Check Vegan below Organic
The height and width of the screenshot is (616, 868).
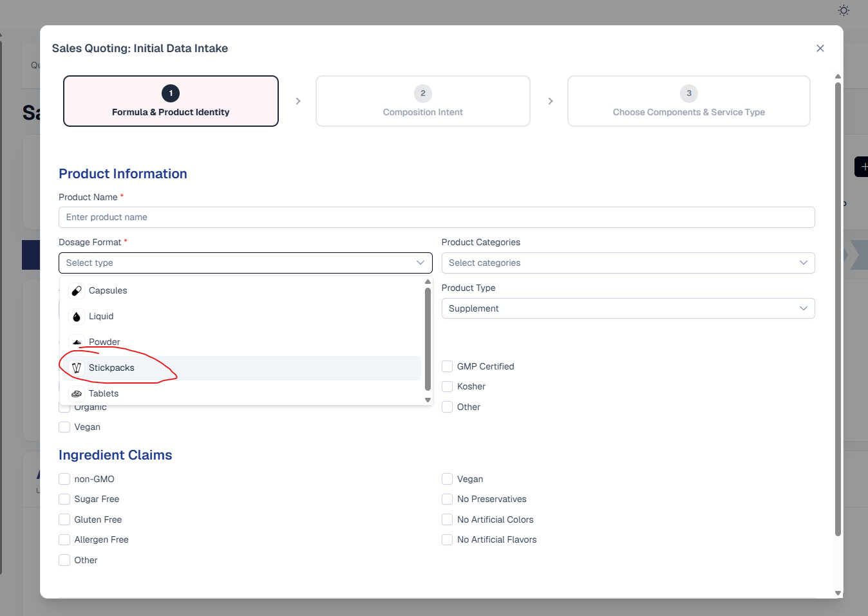(x=64, y=427)
